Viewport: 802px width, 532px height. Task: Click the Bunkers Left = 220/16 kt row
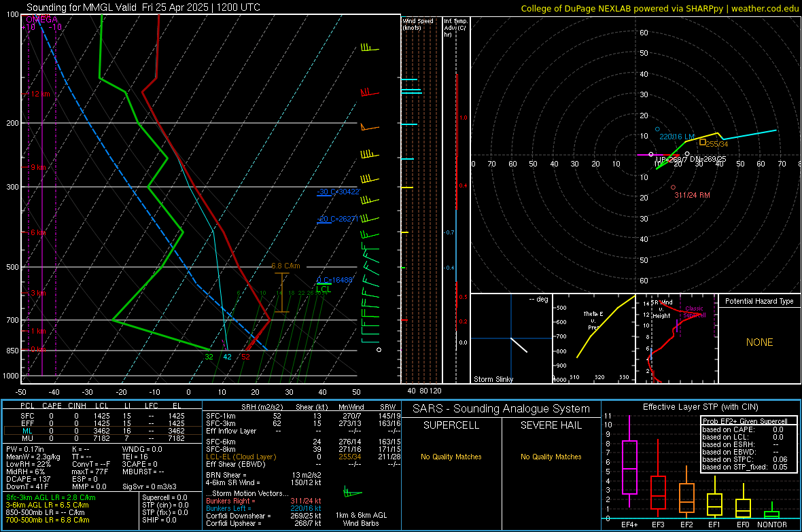264,508
